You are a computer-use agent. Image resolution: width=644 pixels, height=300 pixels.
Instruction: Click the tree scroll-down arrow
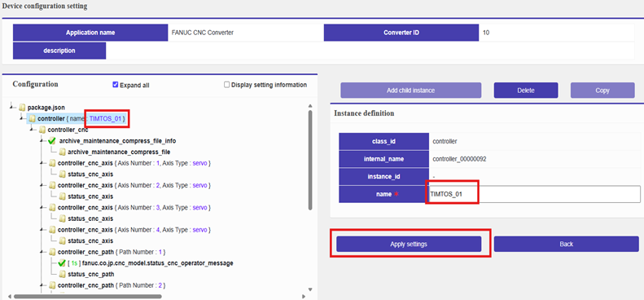(310, 289)
